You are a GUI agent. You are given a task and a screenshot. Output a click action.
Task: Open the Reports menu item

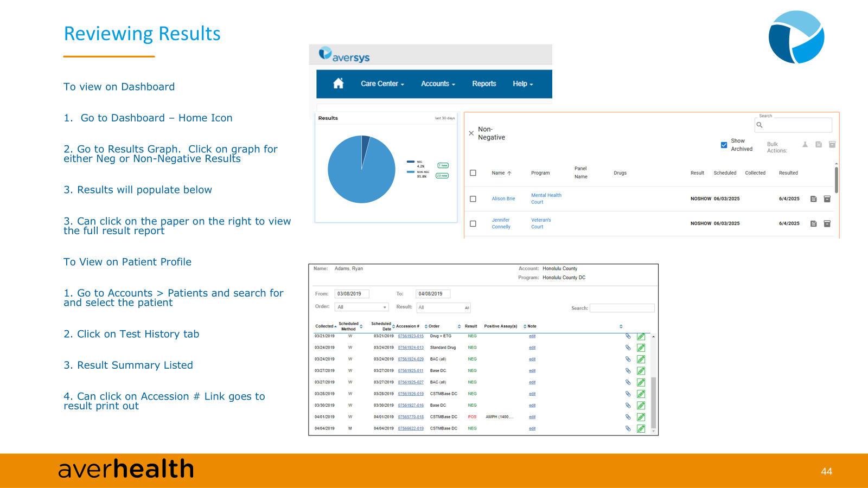click(484, 84)
